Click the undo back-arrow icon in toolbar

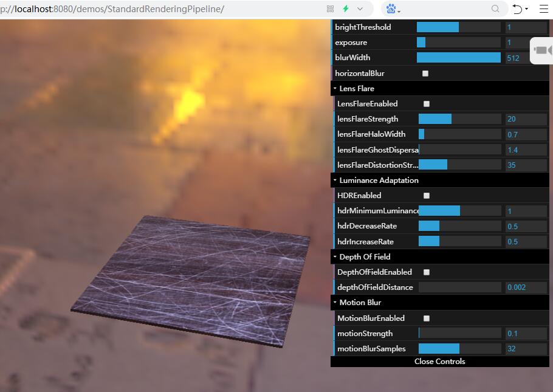(x=517, y=9)
